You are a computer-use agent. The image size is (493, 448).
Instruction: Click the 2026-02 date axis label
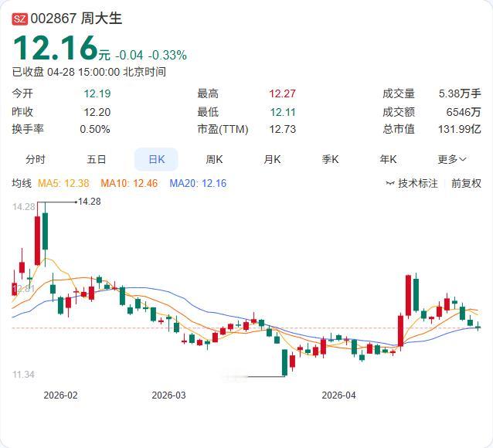[x=60, y=395]
